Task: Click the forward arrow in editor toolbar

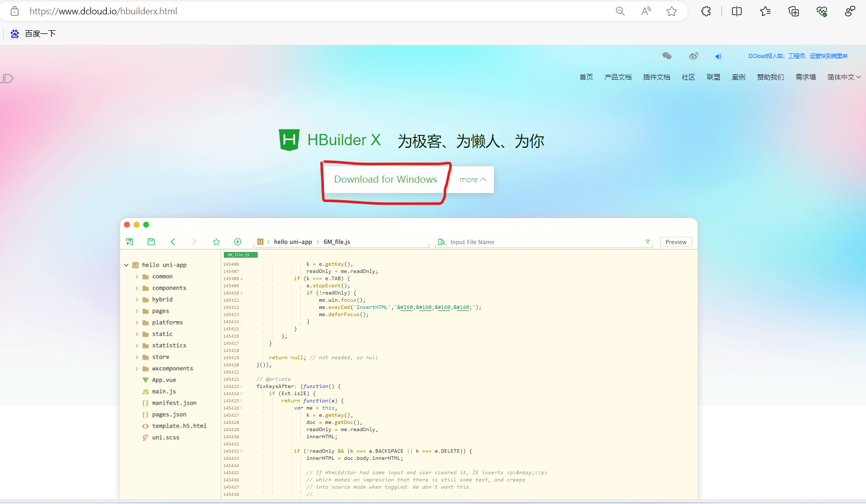Action: tap(194, 242)
